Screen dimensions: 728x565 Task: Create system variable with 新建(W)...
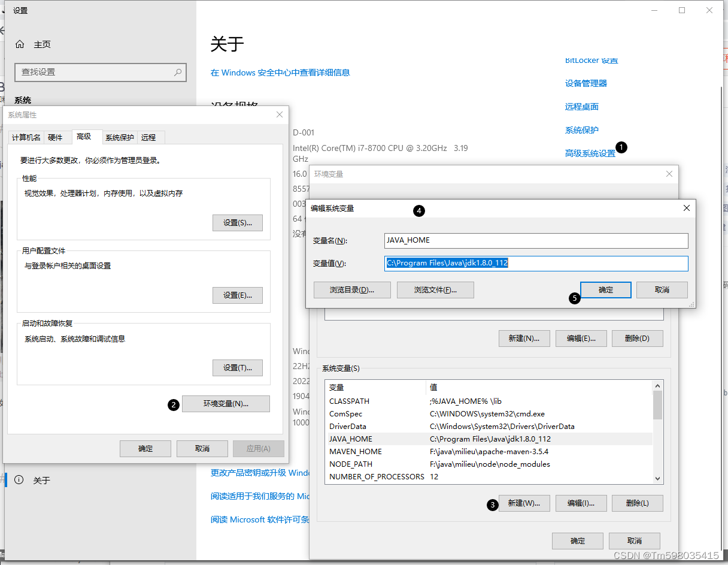(x=524, y=503)
